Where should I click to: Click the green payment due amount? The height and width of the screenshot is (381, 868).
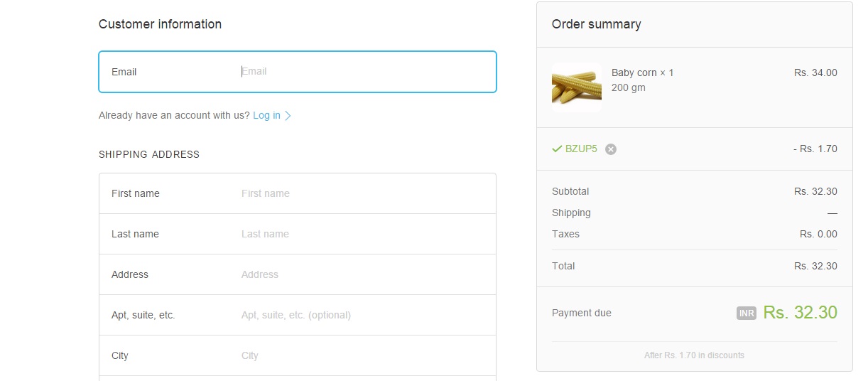(800, 312)
